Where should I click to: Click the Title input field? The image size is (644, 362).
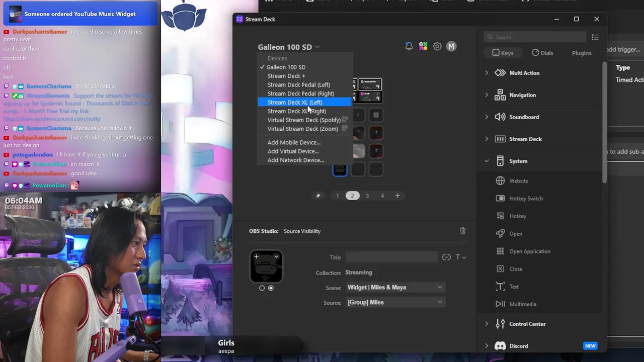391,257
